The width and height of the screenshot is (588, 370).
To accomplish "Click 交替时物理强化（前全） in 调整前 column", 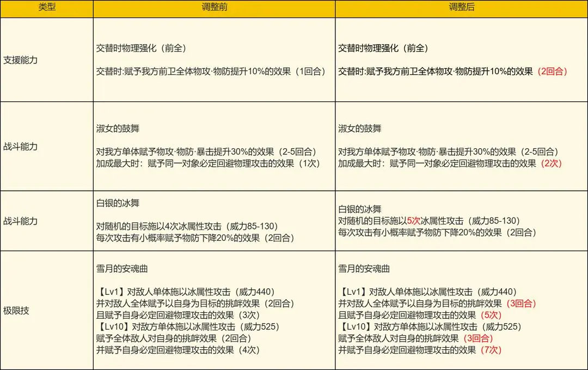I will (x=142, y=48).
